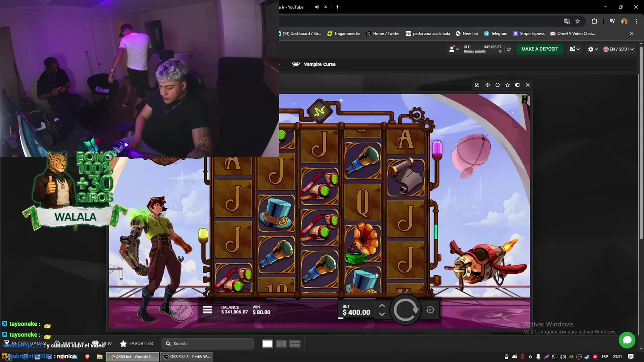Viewport: 644px width, 362px height.
Task: Open NVIDIA tray icon
Action: [571, 357]
